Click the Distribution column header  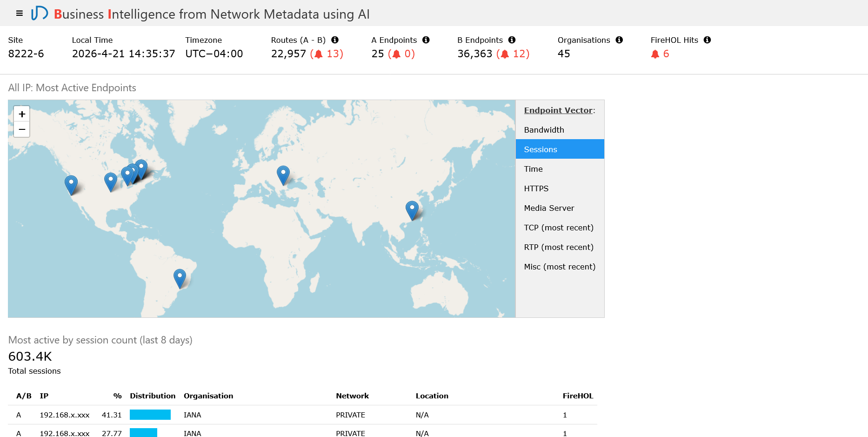pyautogui.click(x=153, y=396)
